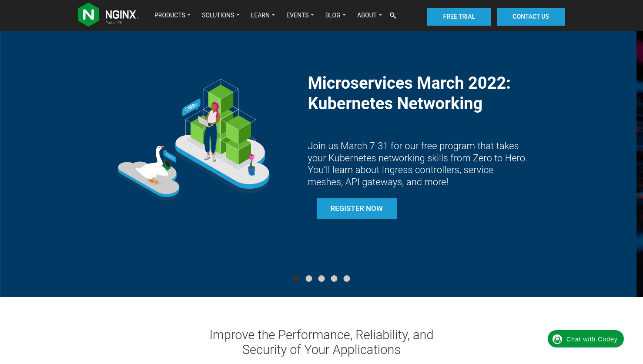Open the Events dropdown menu
This screenshot has height=364, width=643.
[x=300, y=15]
